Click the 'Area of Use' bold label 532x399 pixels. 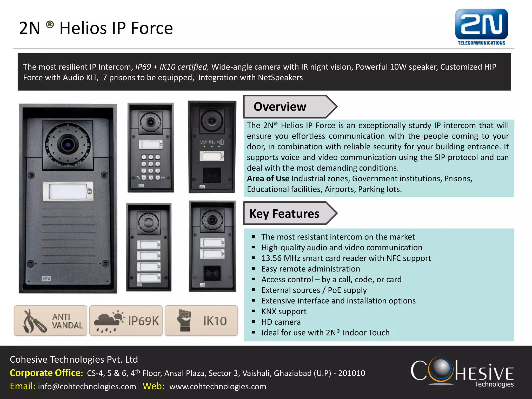point(268,178)
